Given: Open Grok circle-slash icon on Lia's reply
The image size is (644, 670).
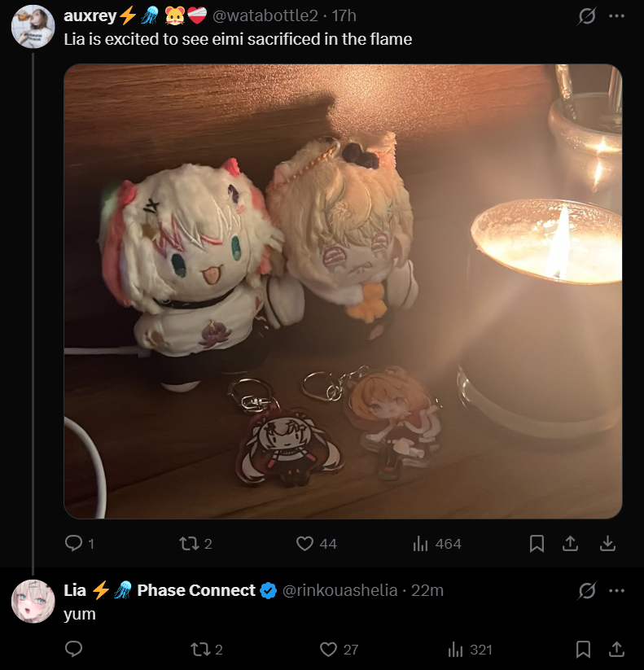Looking at the screenshot, I should pos(587,590).
